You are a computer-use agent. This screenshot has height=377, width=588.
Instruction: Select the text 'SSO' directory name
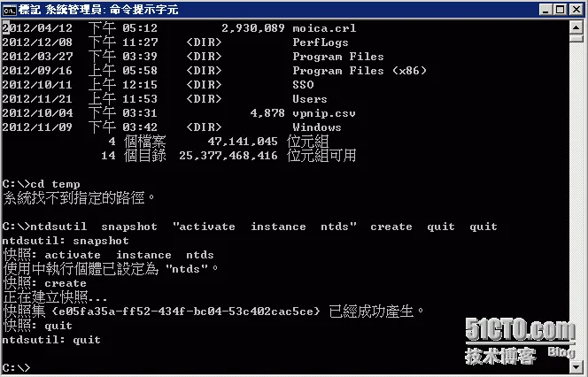pos(303,85)
